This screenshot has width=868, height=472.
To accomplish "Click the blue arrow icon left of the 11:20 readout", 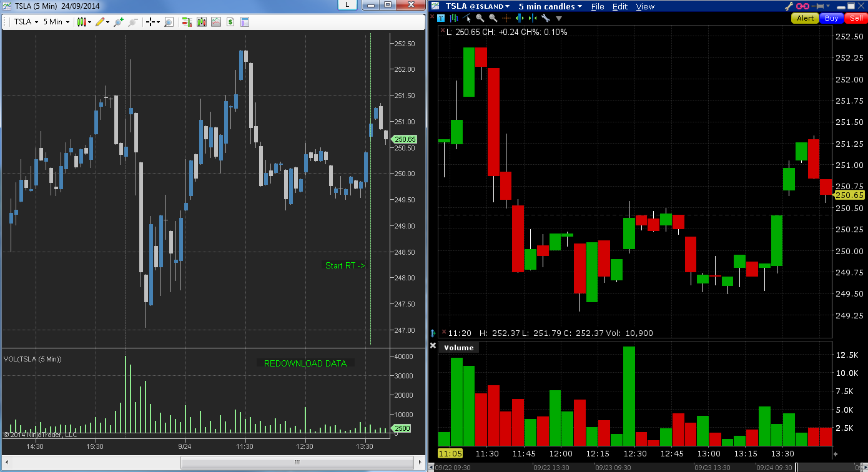I will (433, 333).
